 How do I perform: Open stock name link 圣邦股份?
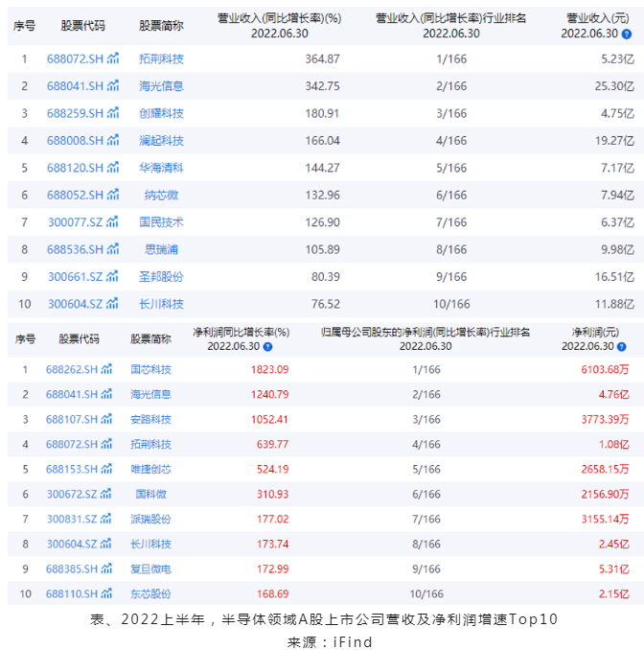(x=161, y=276)
